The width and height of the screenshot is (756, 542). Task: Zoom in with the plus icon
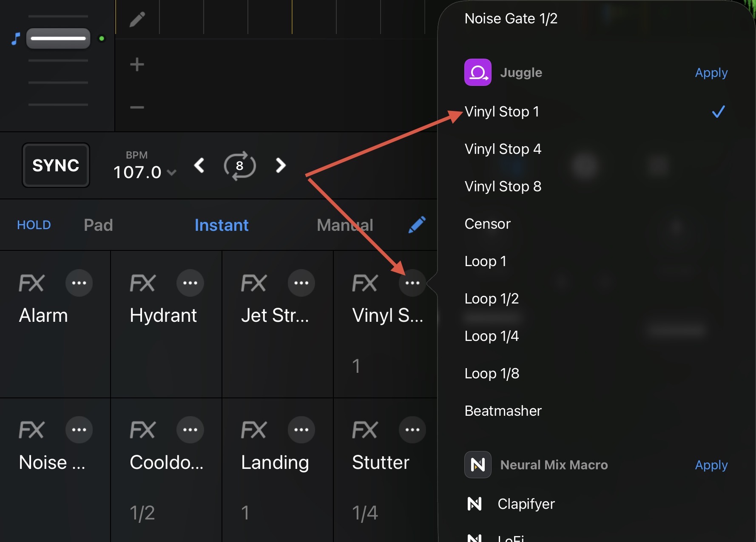[137, 65]
